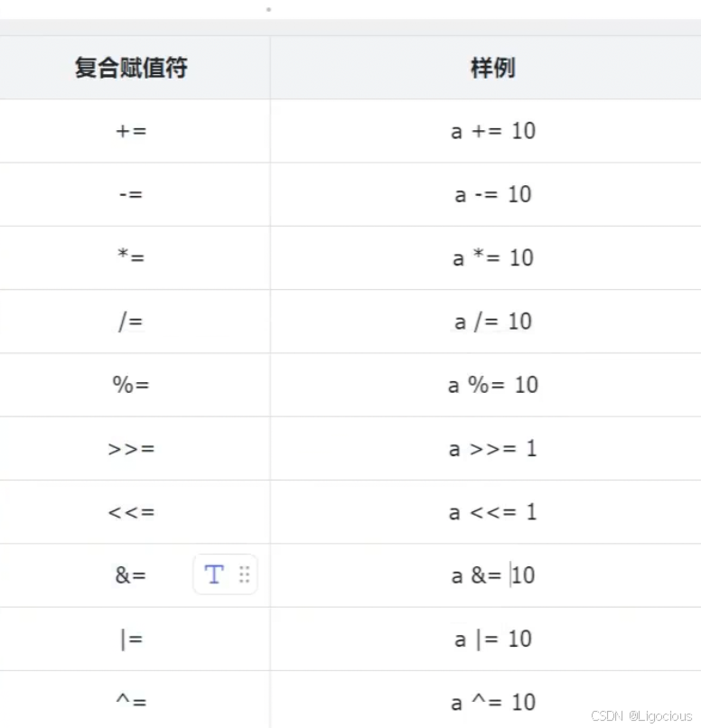This screenshot has width=701, height=728.
Task: Click the blue T text-type icon
Action: pos(214,574)
